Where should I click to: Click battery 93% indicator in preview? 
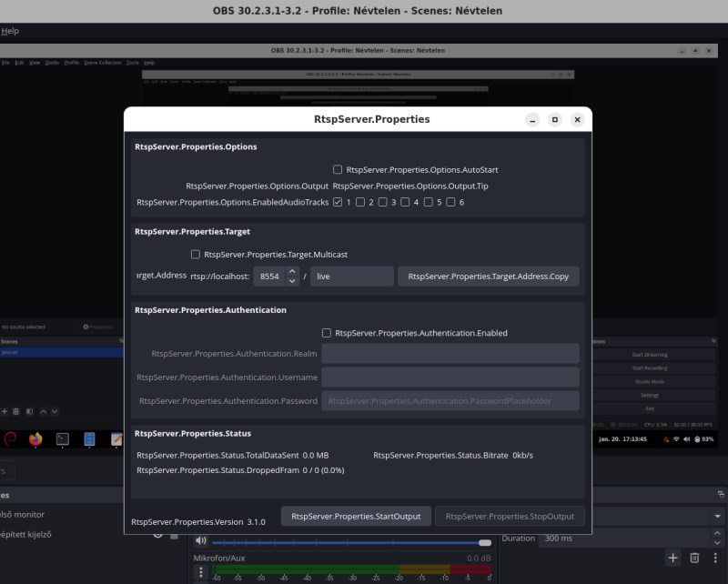703,438
